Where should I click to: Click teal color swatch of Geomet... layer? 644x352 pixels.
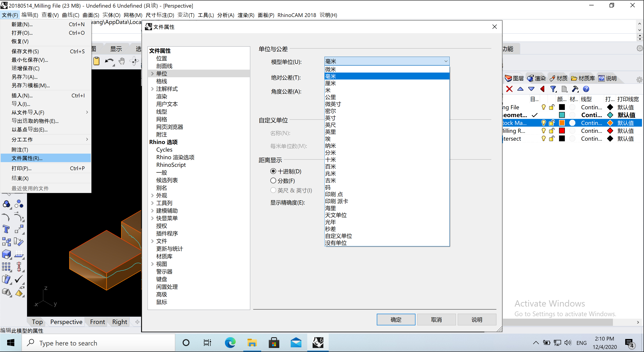point(562,115)
